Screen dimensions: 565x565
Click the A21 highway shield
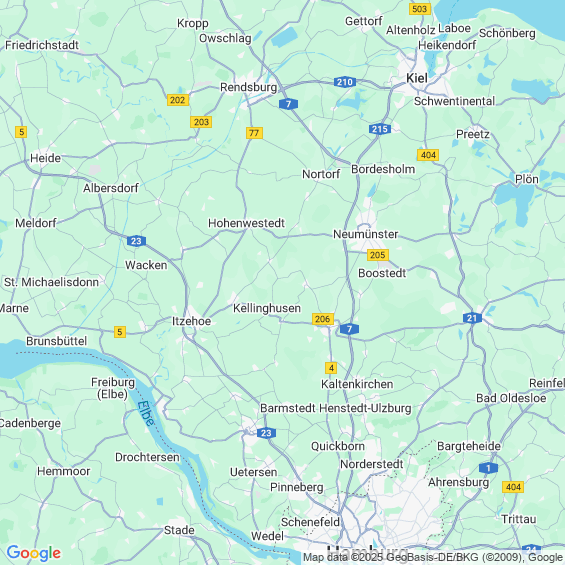(x=472, y=318)
